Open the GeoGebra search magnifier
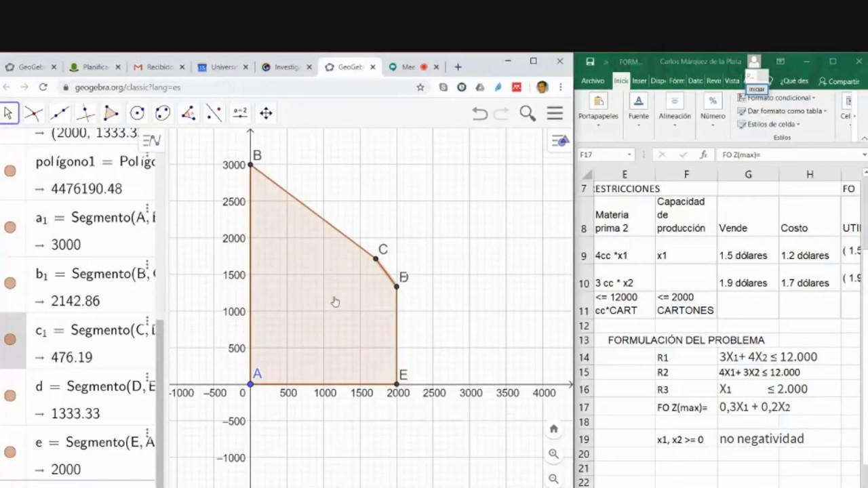868x488 pixels. (x=528, y=114)
